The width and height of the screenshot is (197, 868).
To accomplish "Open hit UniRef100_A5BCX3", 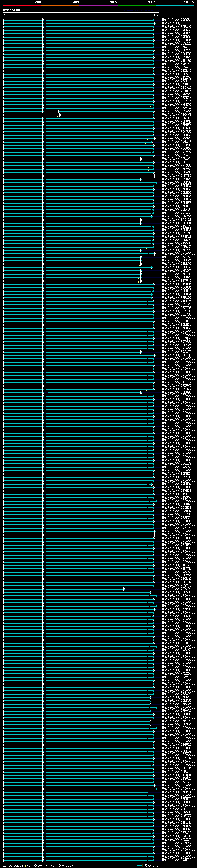I will point(177,247).
